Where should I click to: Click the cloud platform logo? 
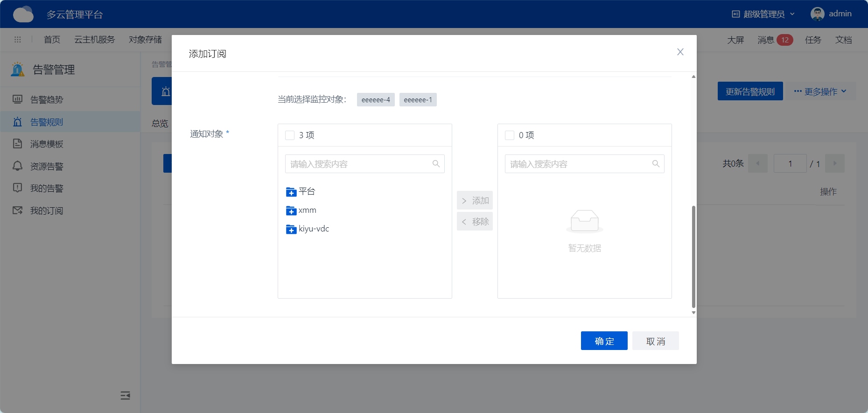tap(23, 14)
